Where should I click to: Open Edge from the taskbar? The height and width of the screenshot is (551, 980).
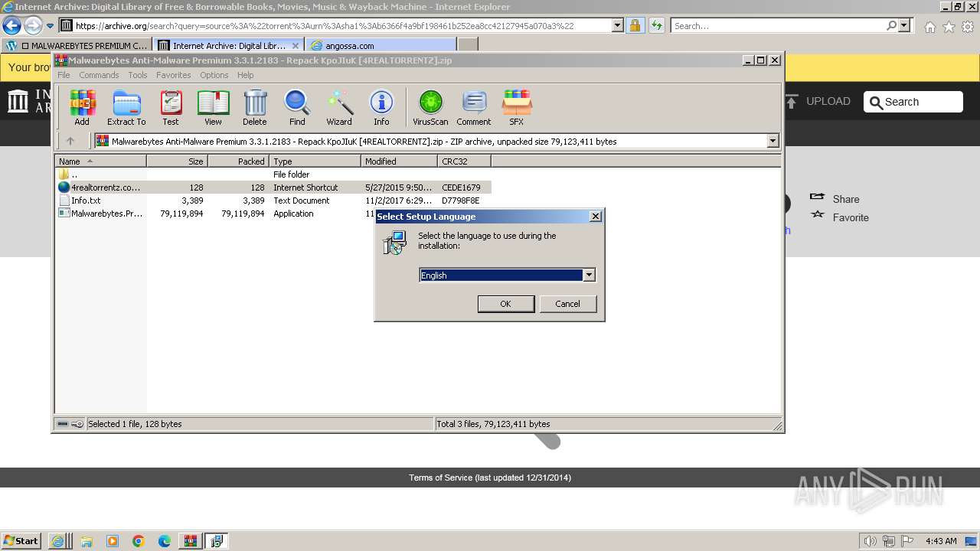(165, 541)
